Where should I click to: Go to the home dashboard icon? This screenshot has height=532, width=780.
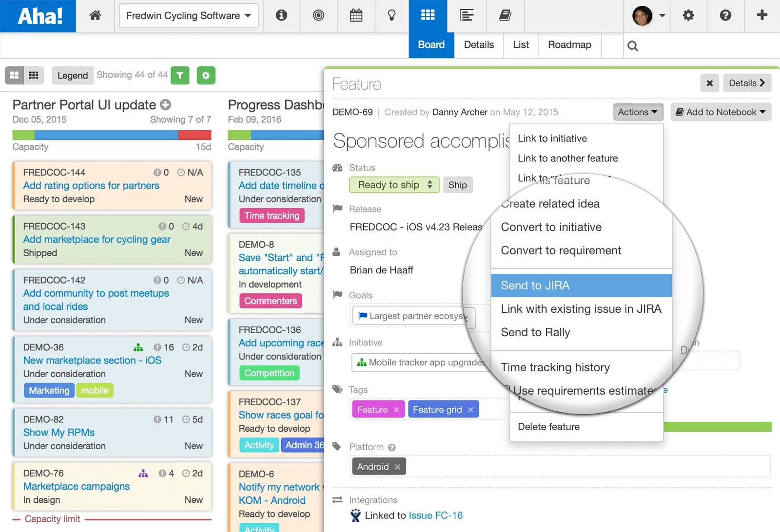pos(96,16)
